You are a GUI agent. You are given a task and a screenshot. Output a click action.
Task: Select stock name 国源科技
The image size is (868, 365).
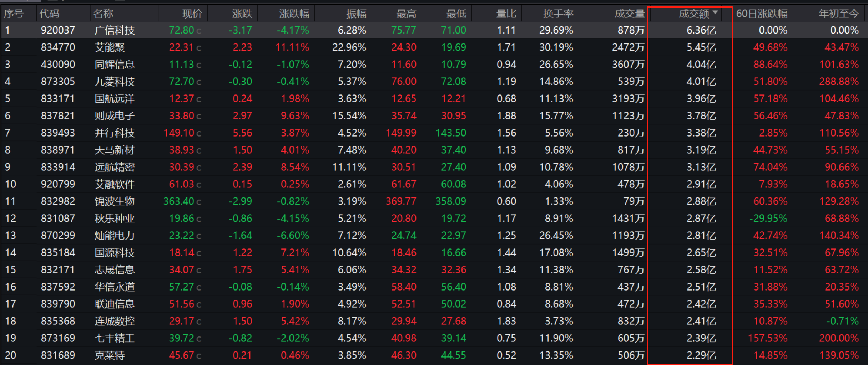pyautogui.click(x=115, y=253)
